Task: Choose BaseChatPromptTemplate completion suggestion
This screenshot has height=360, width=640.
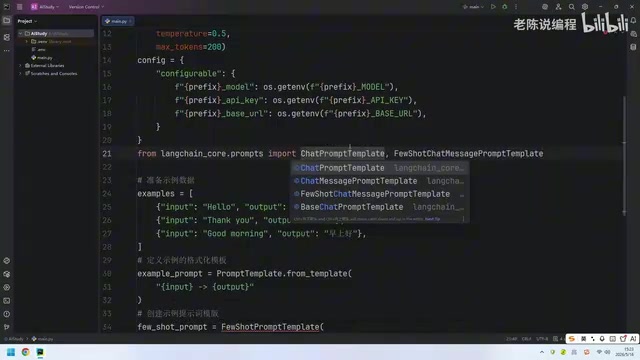Action: coord(380,207)
